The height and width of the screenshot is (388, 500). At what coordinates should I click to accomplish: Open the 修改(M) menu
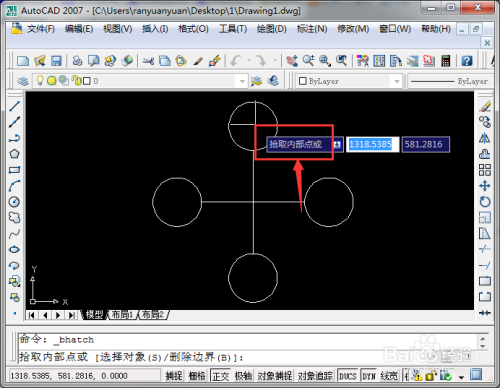pyautogui.click(x=353, y=29)
